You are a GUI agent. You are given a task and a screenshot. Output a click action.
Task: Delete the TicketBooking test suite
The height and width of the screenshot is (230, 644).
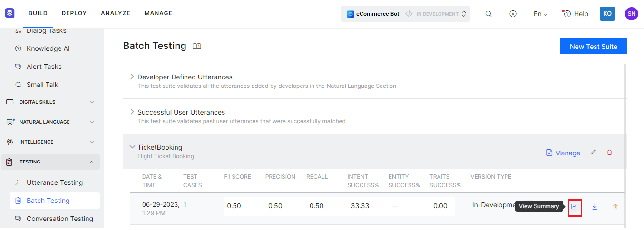coord(610,153)
